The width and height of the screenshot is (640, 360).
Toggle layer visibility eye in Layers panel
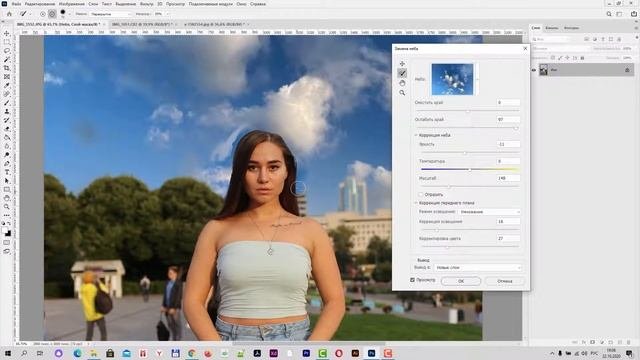click(x=533, y=70)
